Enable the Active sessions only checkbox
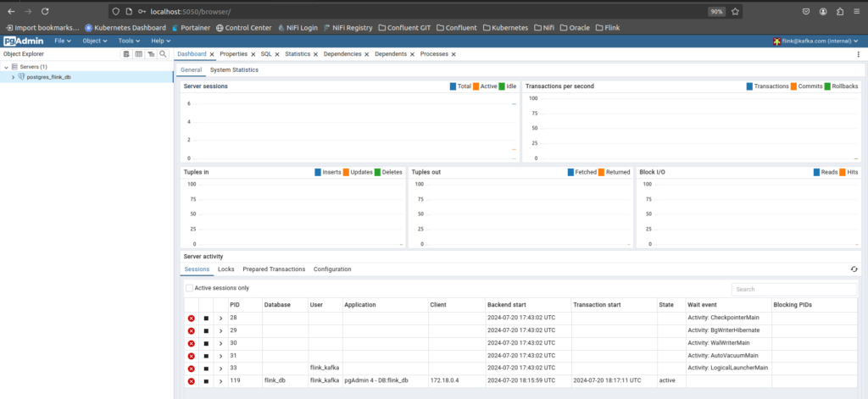 (190, 288)
